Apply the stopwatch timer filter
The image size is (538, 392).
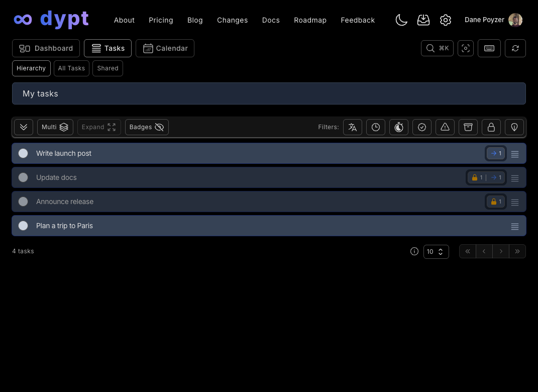(x=399, y=127)
